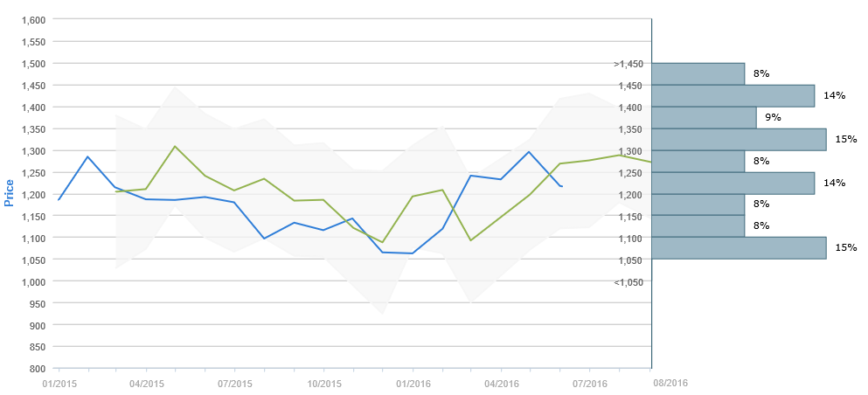Select the top histogram bar above 1,450
The height and width of the screenshot is (395, 868).
click(x=698, y=74)
